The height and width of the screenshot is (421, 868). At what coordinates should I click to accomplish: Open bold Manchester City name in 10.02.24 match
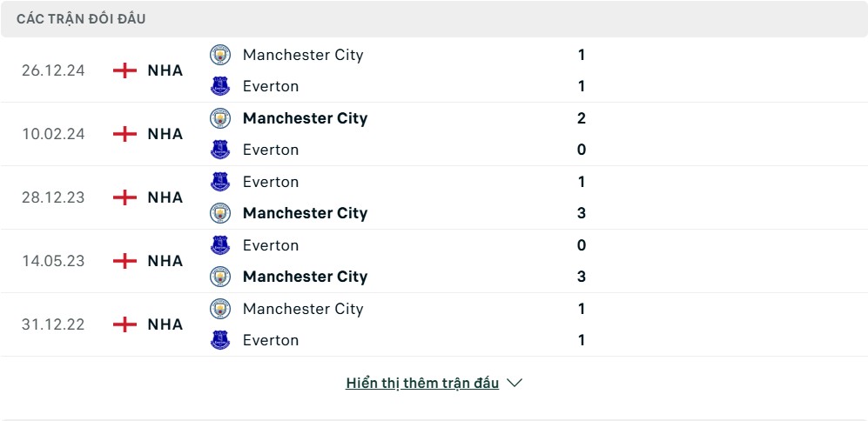click(x=305, y=118)
